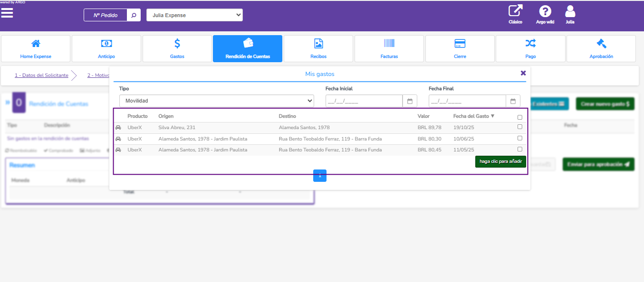Image resolution: width=644 pixels, height=282 pixels.
Task: Open calendar picker for Fecha Final
Action: point(513,101)
